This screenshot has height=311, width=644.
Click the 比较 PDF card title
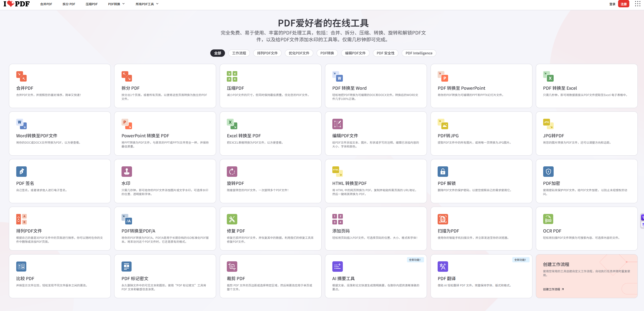(x=25, y=279)
